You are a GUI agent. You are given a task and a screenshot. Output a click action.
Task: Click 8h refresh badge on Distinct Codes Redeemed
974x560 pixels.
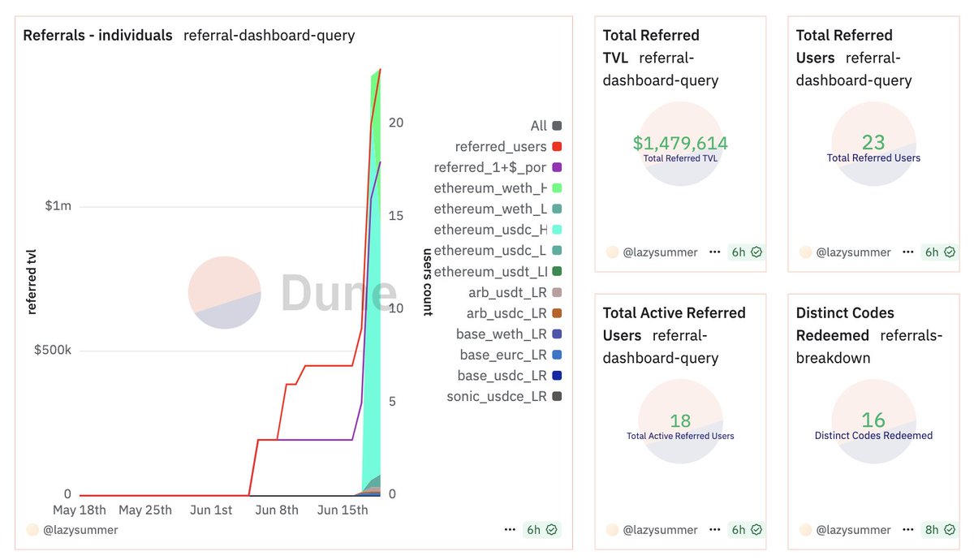coord(939,530)
